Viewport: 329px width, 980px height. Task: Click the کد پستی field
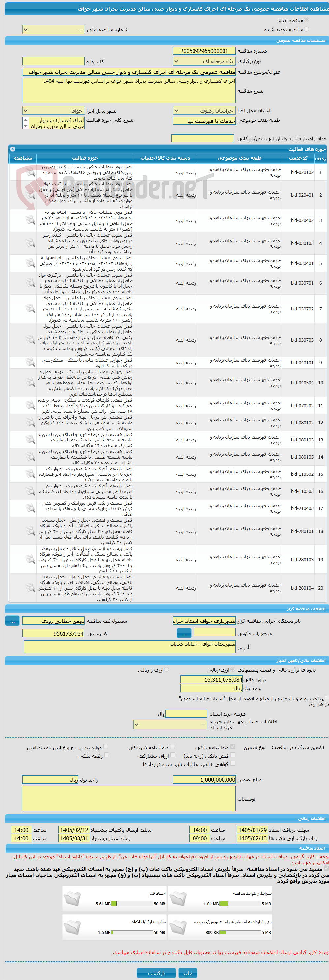[53, 634]
